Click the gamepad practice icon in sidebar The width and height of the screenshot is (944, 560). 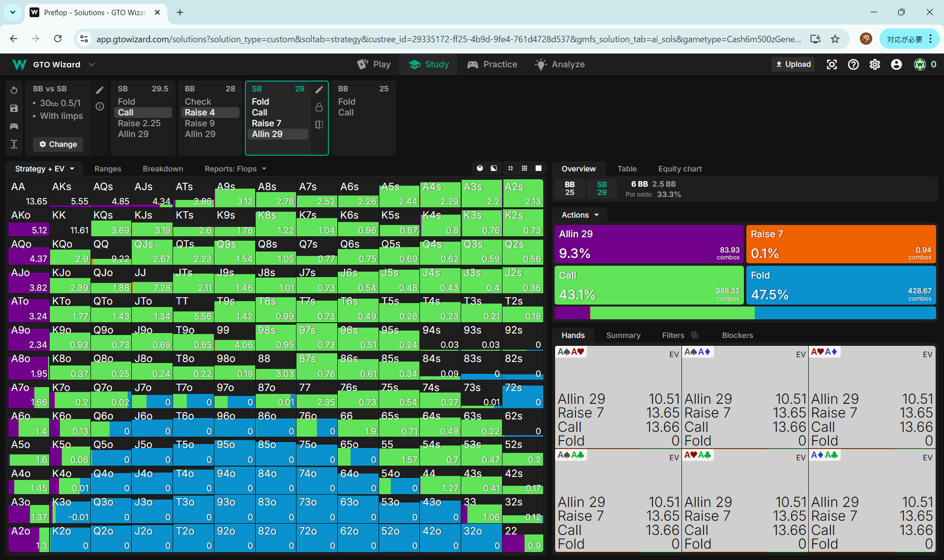coord(14,126)
